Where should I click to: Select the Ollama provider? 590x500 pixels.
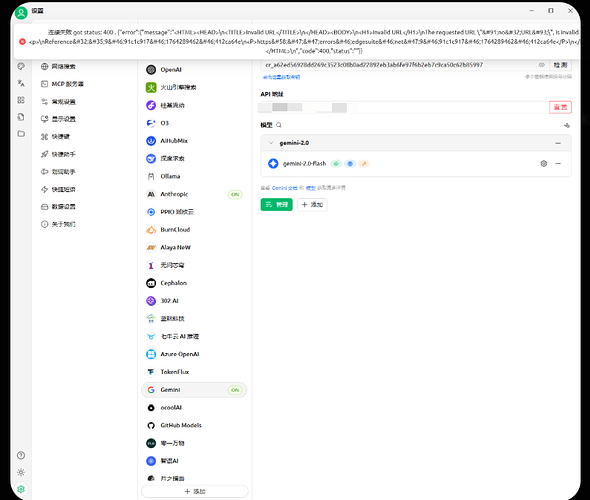coord(194,176)
